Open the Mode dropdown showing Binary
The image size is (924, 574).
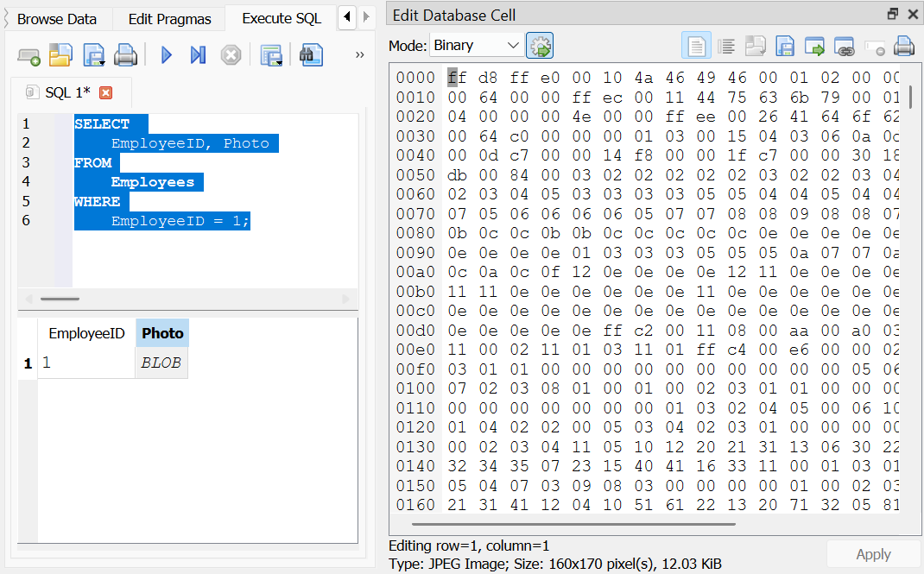(x=477, y=45)
